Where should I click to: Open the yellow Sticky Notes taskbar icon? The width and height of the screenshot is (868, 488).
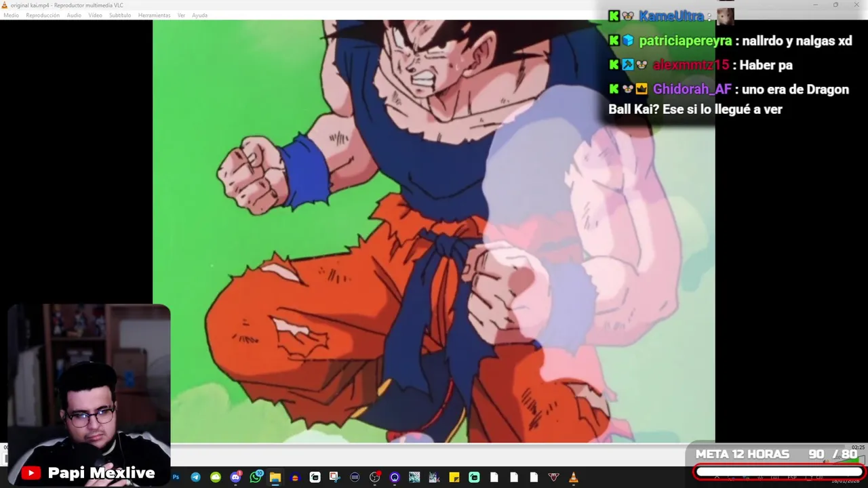(454, 477)
